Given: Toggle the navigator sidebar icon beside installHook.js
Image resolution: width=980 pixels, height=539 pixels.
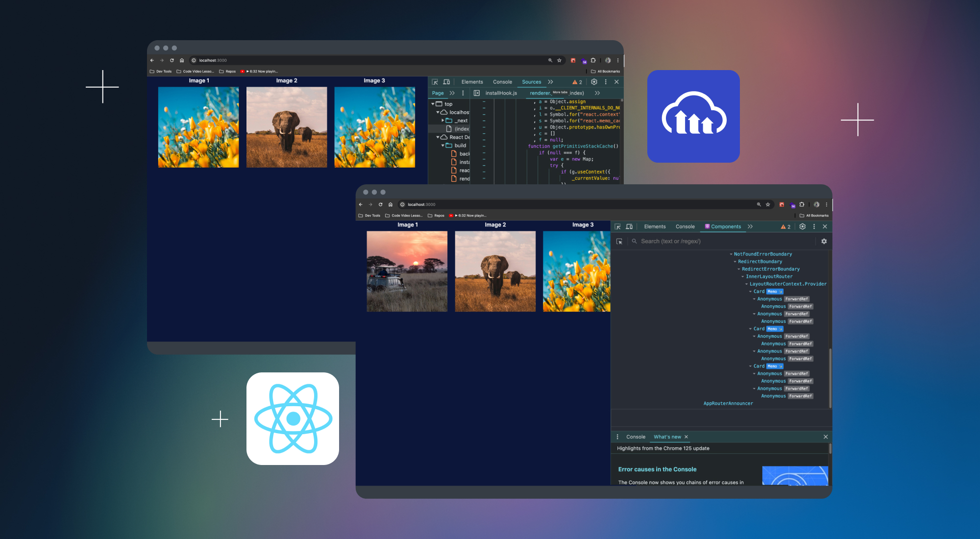Looking at the screenshot, I should [476, 93].
